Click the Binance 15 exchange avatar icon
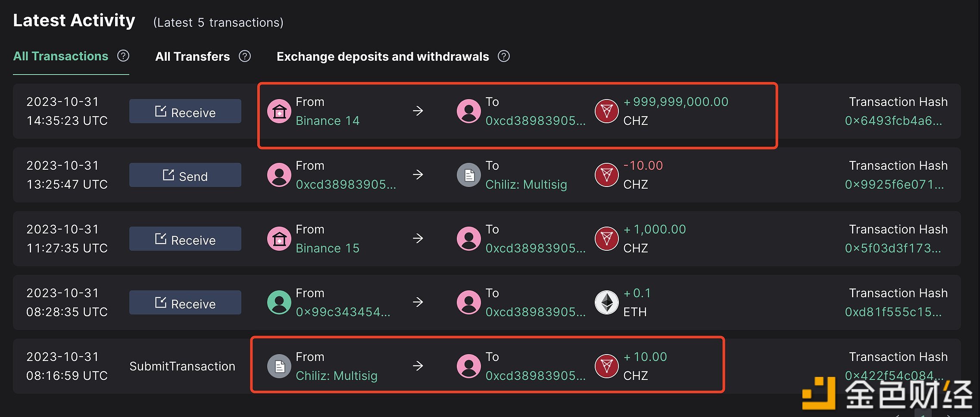The image size is (980, 417). point(279,239)
